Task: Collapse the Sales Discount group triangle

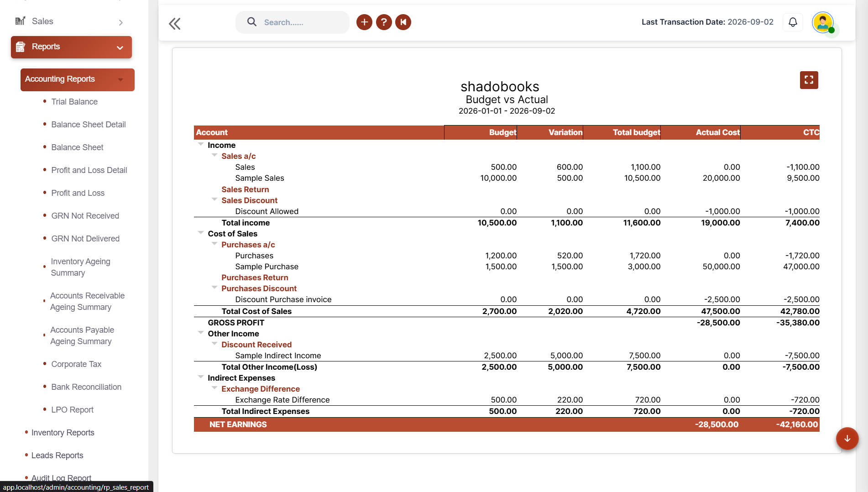Action: (214, 199)
